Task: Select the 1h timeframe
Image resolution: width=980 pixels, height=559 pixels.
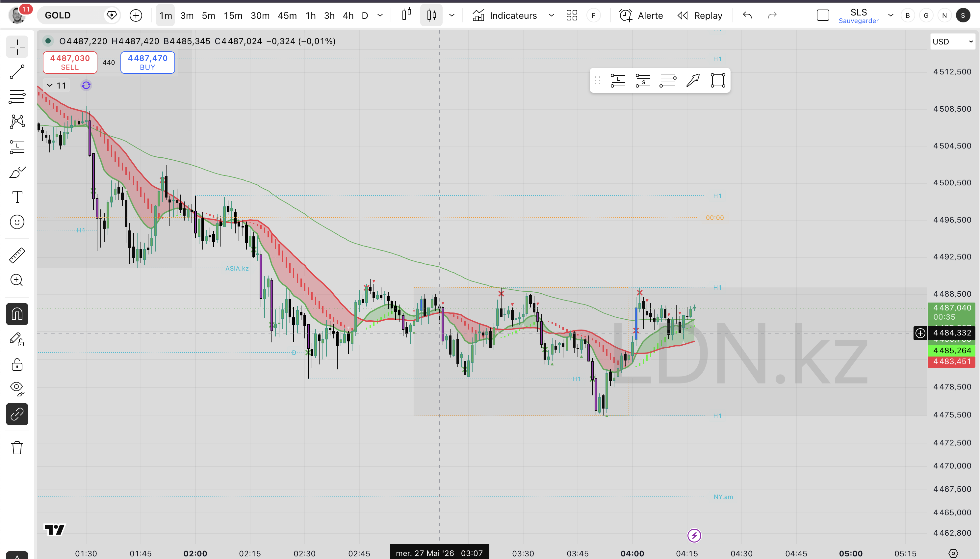Action: 310,15
